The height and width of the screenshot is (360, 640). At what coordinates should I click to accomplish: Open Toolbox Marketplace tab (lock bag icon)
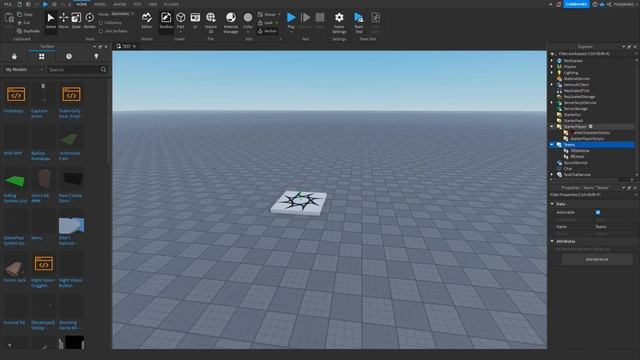[14, 56]
